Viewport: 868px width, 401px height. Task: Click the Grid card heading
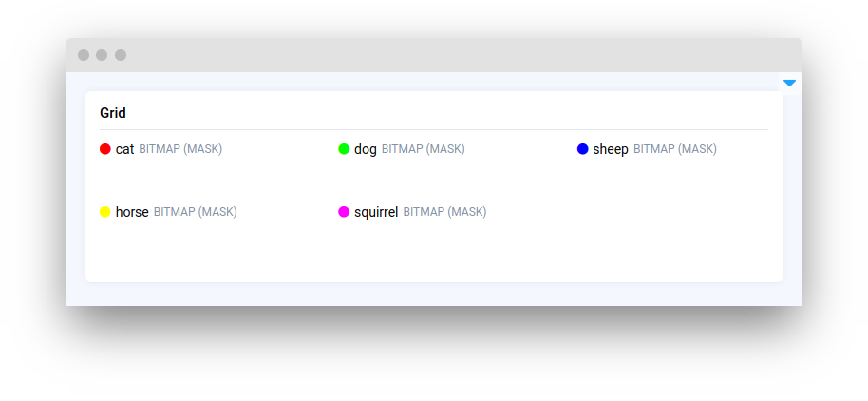(113, 113)
